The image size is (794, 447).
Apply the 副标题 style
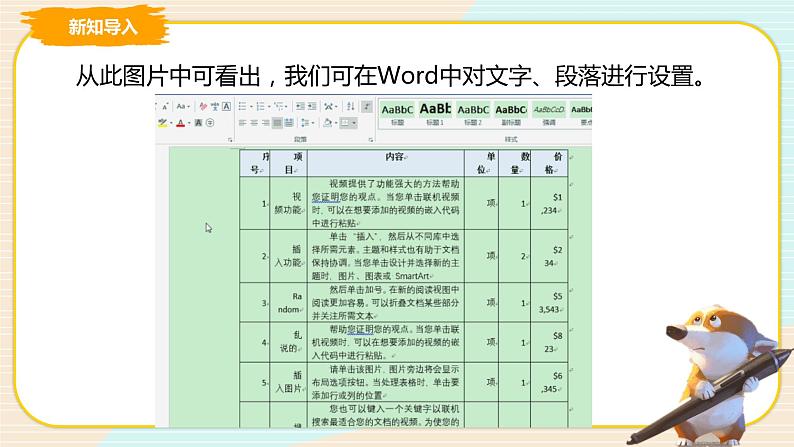coord(511,114)
